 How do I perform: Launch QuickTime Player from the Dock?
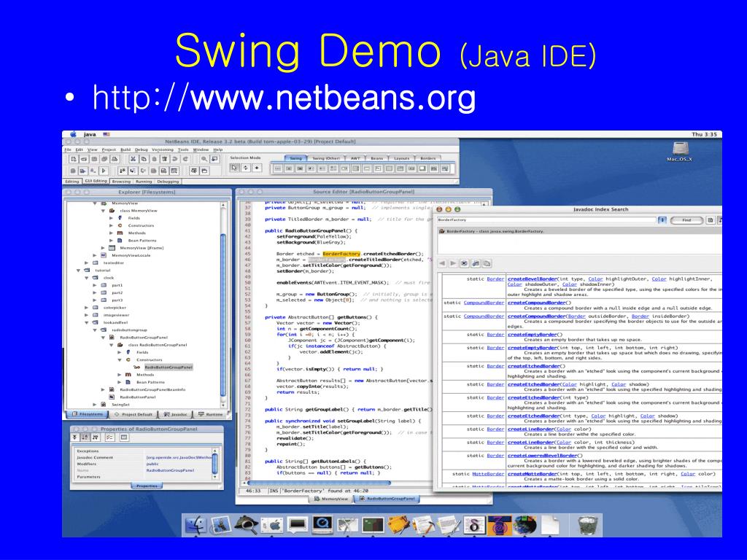(322, 525)
